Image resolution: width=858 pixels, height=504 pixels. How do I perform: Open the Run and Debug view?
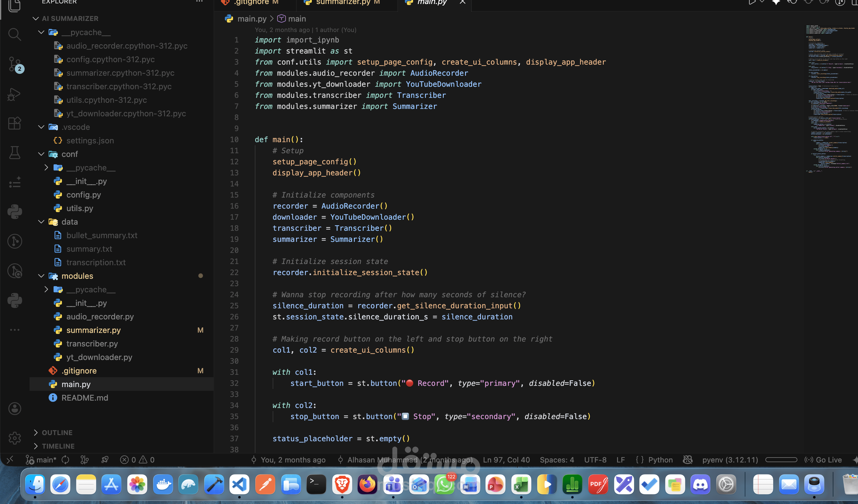pos(14,94)
